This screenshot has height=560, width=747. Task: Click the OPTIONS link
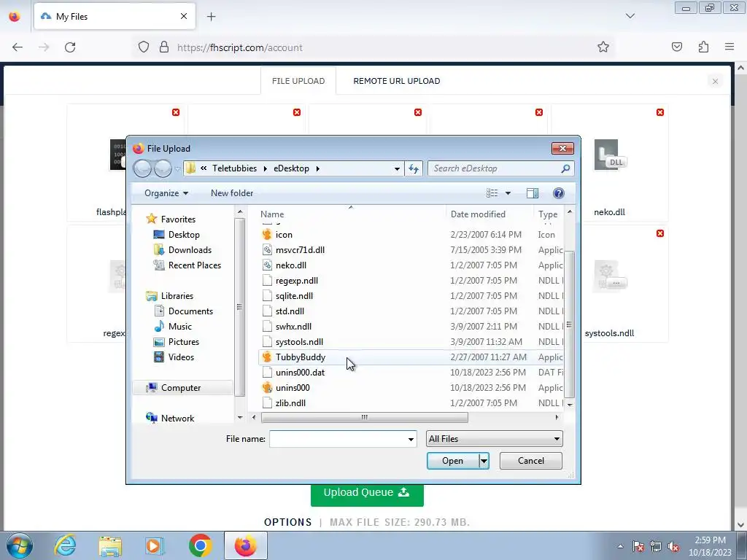pos(287,522)
